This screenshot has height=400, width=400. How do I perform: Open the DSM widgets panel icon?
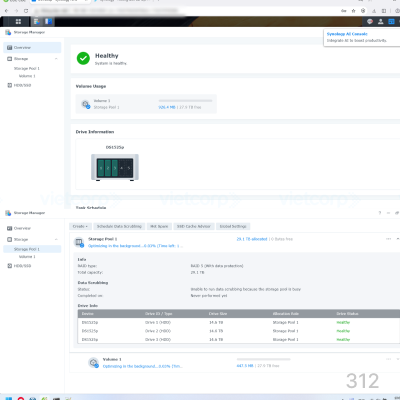coord(391,22)
